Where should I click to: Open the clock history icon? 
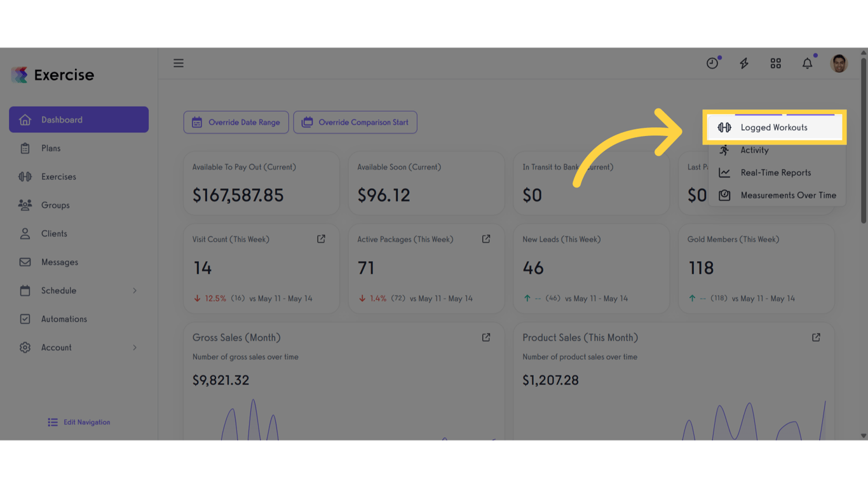click(712, 63)
